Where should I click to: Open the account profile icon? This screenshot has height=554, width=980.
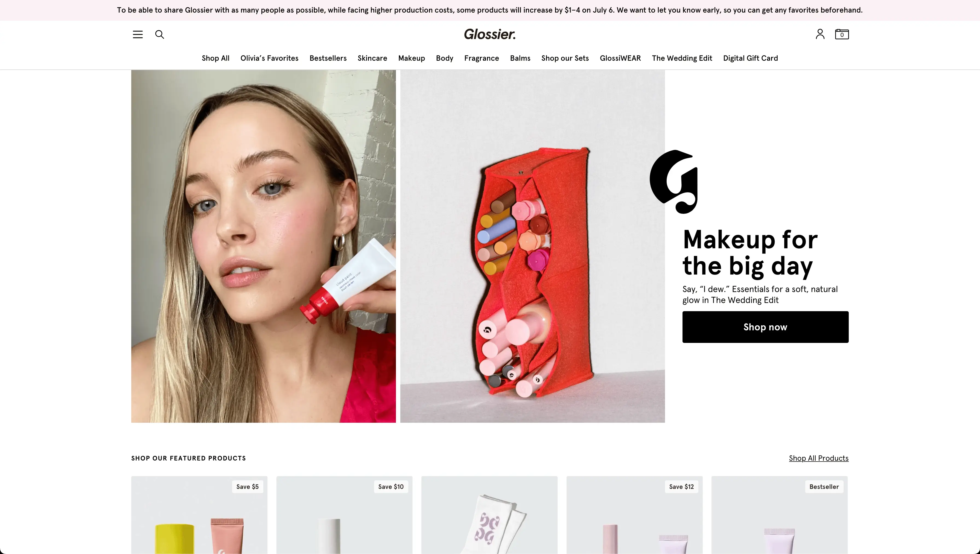[820, 34]
